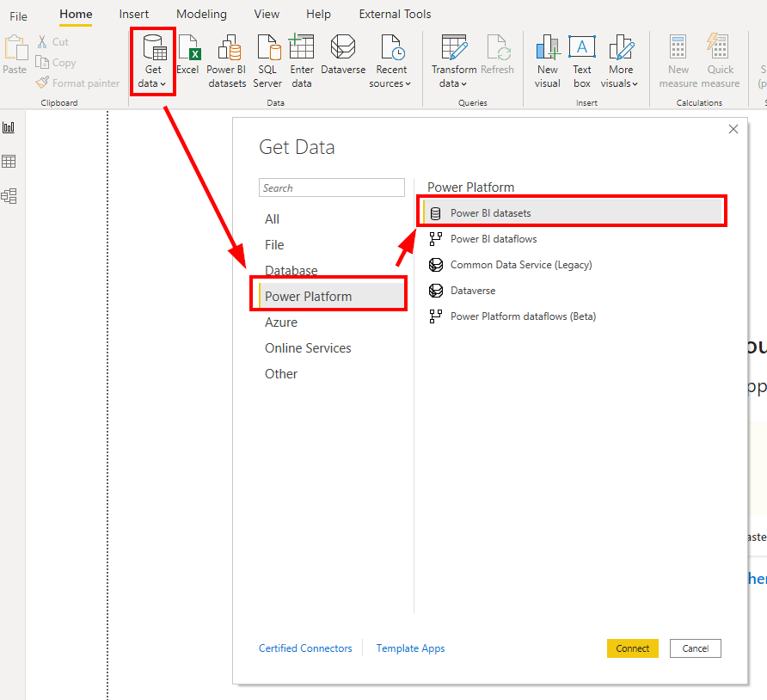This screenshot has width=767, height=700.
Task: Open the View tab
Action: tap(267, 14)
